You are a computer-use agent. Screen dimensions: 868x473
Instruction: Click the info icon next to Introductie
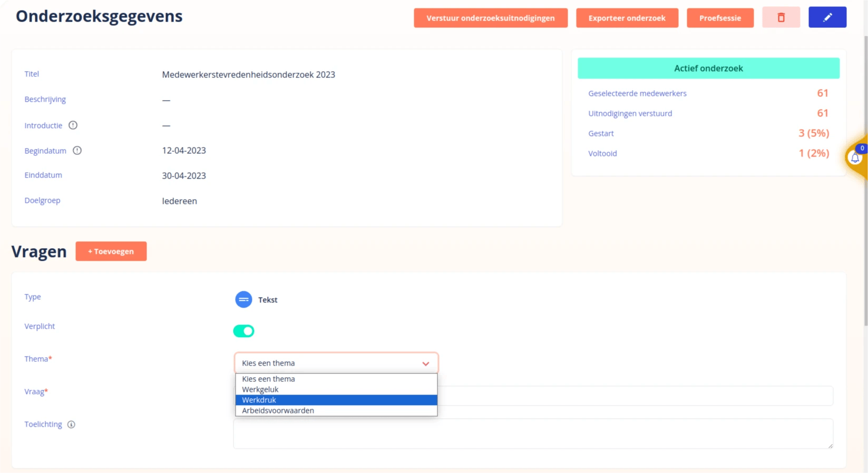[x=73, y=125]
